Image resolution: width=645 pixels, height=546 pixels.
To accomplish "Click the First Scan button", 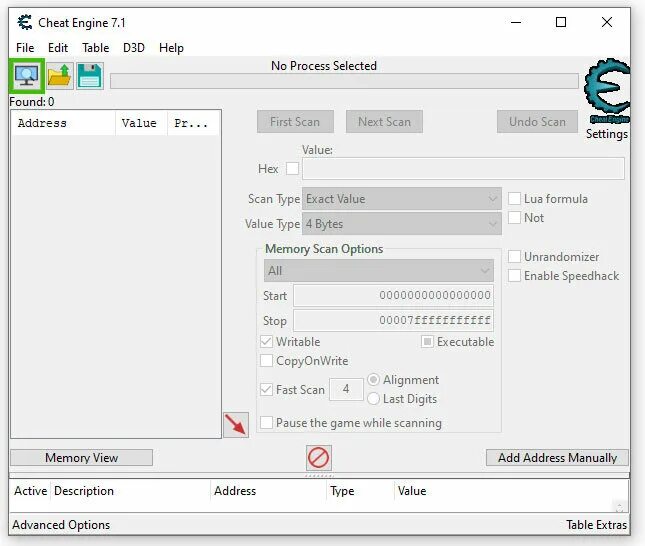I will 295,122.
